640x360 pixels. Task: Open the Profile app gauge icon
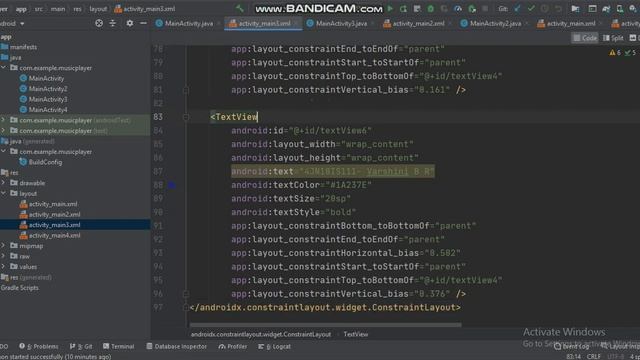pyautogui.click(x=458, y=9)
